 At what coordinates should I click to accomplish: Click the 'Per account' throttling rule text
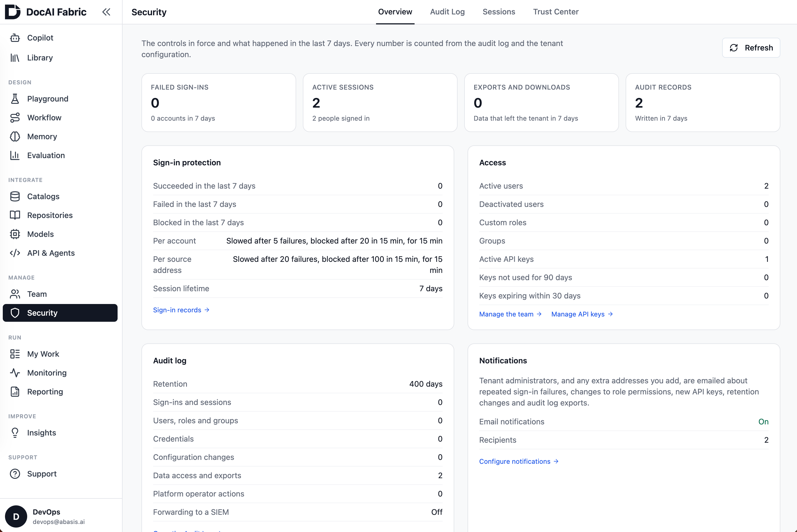pos(334,241)
